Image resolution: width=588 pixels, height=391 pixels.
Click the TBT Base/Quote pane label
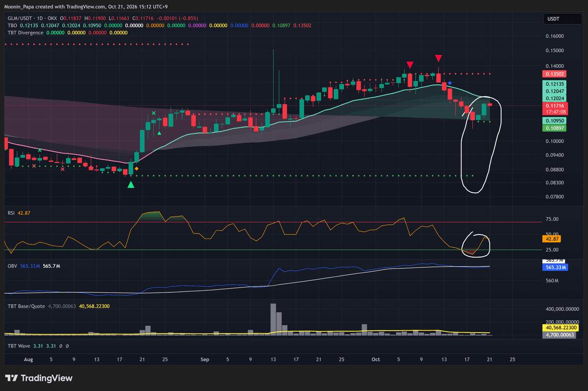pyautogui.click(x=26, y=306)
